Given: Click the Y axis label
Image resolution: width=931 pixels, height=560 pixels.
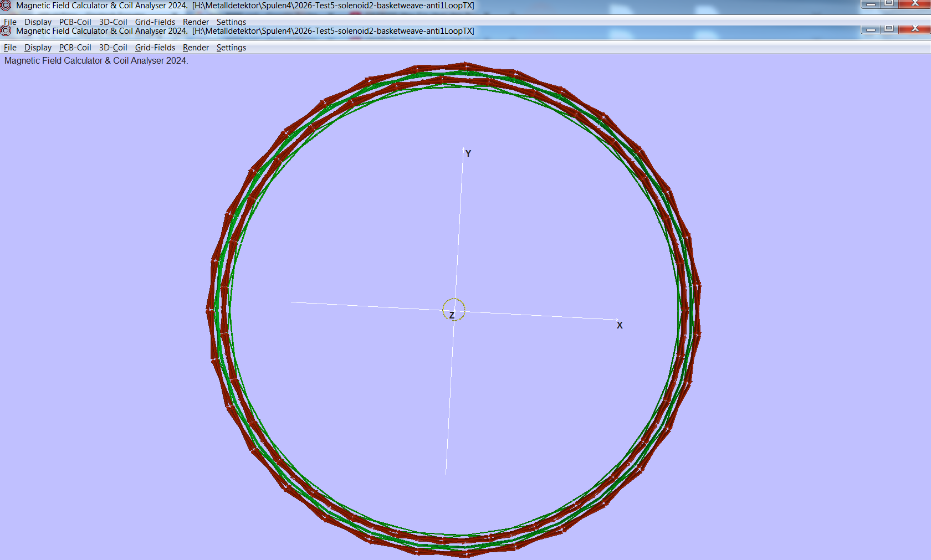Looking at the screenshot, I should 468,154.
